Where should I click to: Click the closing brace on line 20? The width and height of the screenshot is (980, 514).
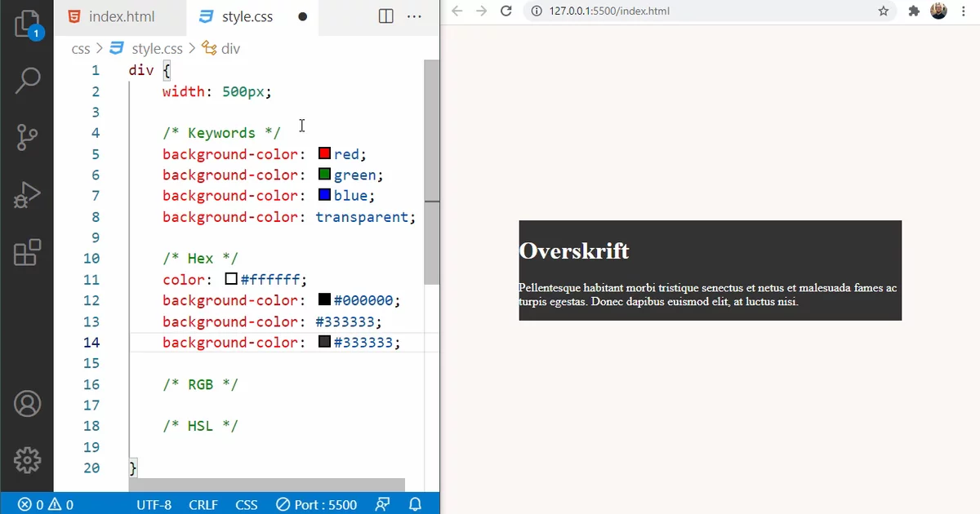[133, 468]
